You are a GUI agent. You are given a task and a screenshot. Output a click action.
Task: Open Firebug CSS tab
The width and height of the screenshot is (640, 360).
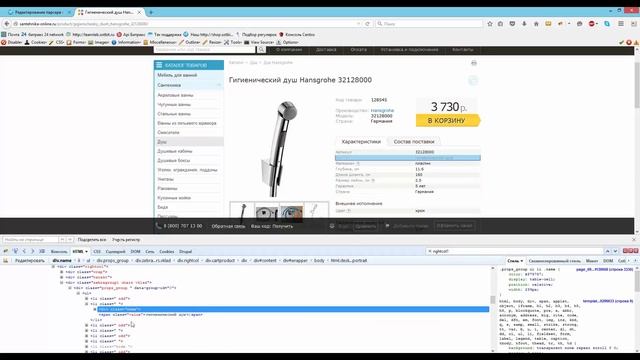(x=97, y=251)
